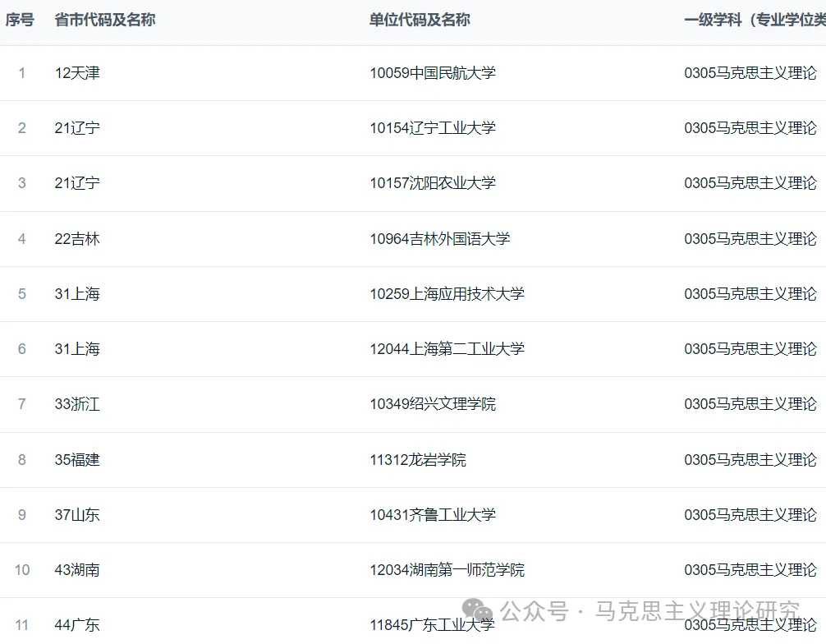Click 0305马克思主义理论 in 辽宁工业大学 row
Viewport: 826px width, 644px height.
coord(750,128)
